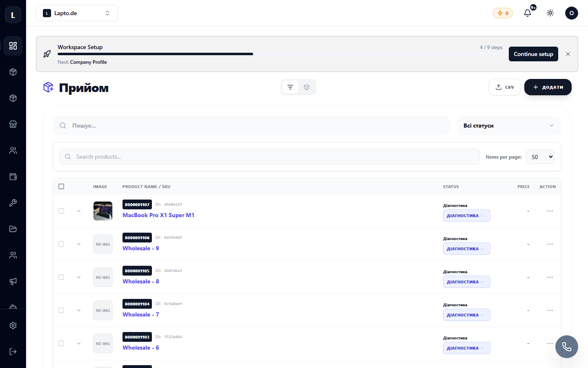Screen dimensions: 588x368
Task: Click the SKU badge 8000001105
Action: 137,271
